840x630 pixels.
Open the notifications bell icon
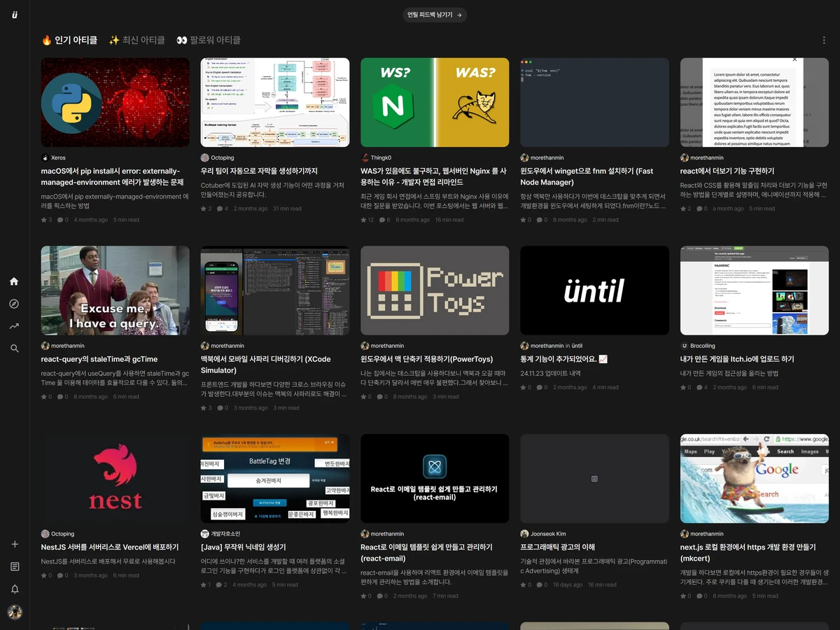pyautogui.click(x=15, y=589)
